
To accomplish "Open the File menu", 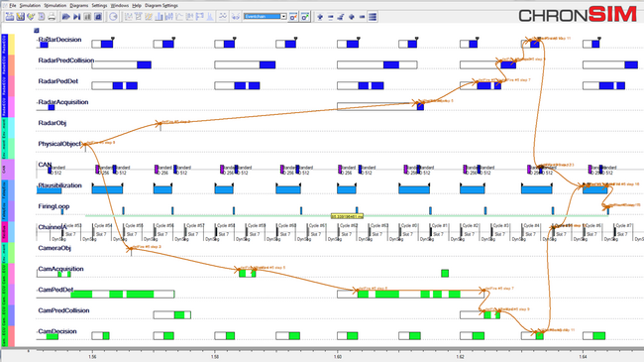I will click(12, 5).
